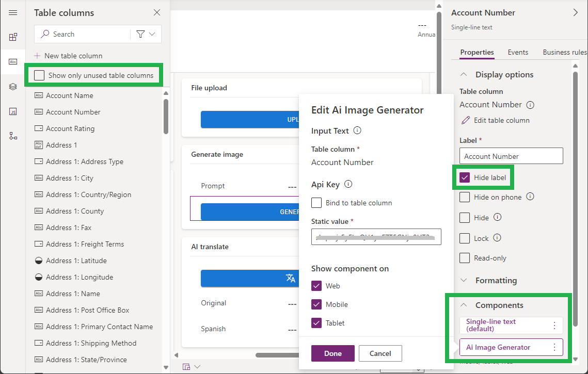588x374 pixels.
Task: Check Bind to table column
Action: (x=316, y=203)
